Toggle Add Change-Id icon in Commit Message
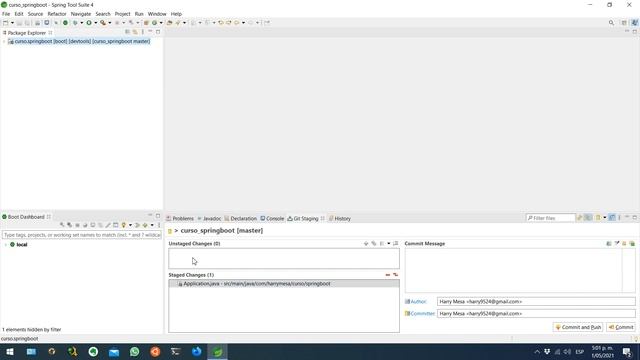The width and height of the screenshot is (640, 360). point(624,244)
